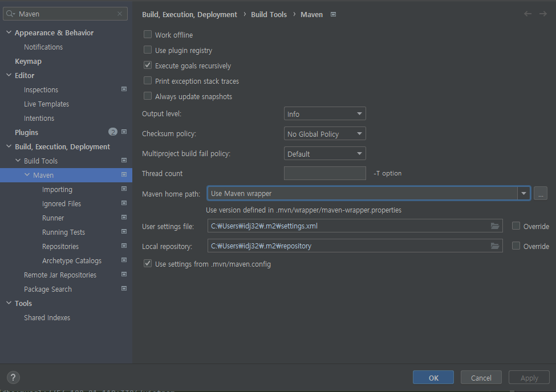
Task: Collapse Appearance & Behavior section
Action: point(9,32)
